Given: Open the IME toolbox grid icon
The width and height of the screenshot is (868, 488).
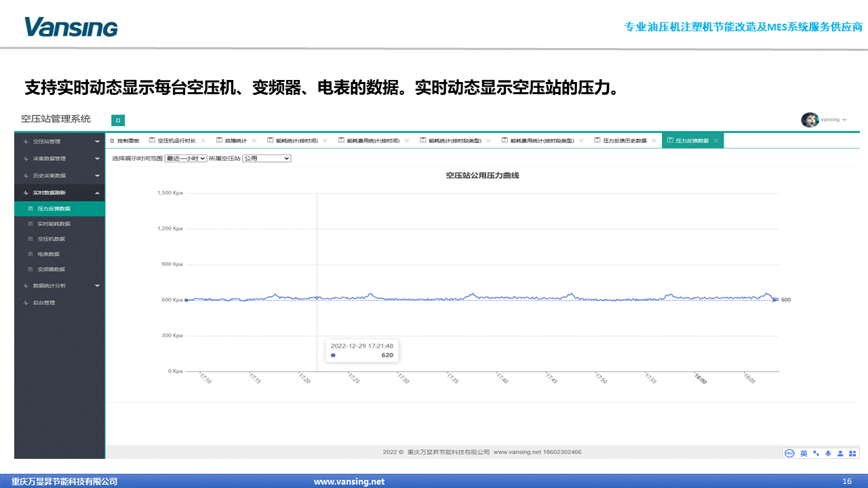Looking at the screenshot, I should click(852, 453).
